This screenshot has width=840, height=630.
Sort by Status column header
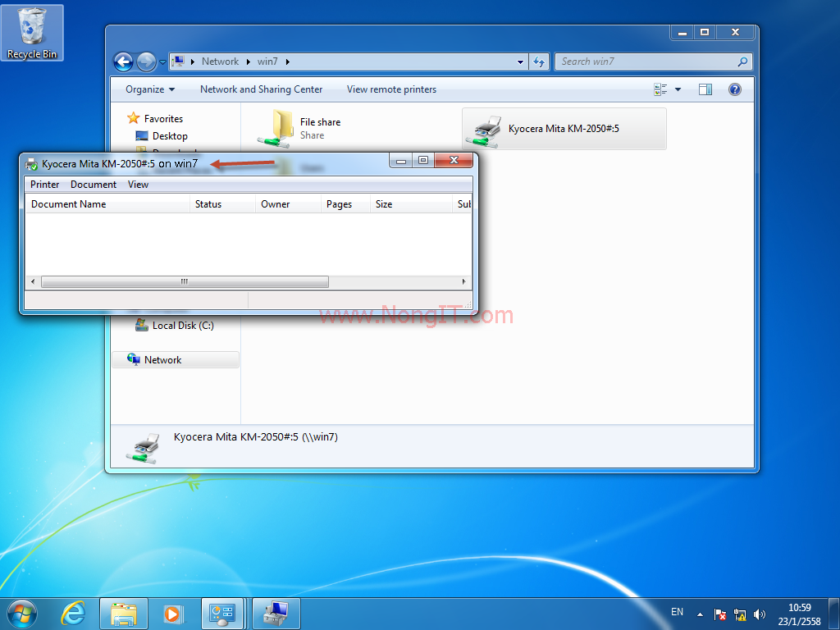point(221,204)
